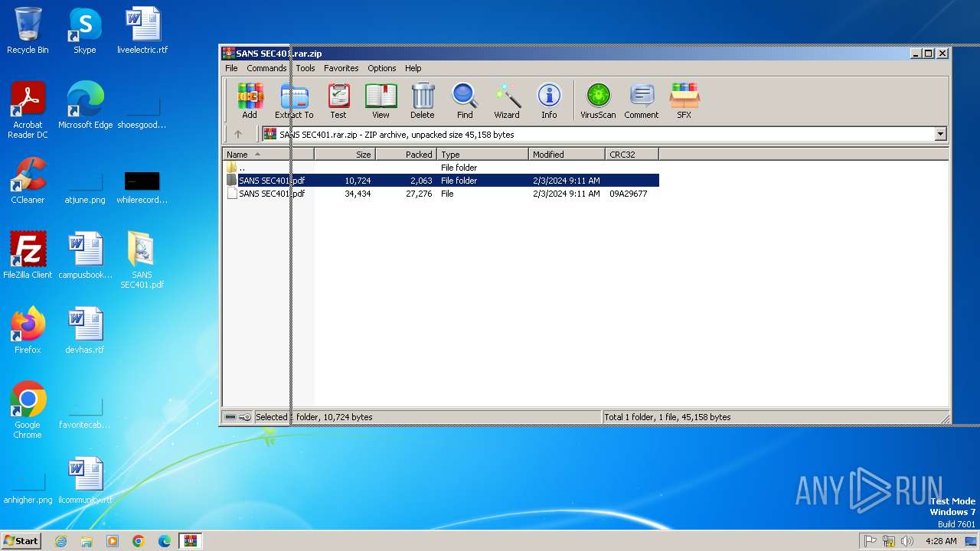Open Internet Explorer from taskbar
Viewport: 980px width, 551px height.
click(60, 541)
